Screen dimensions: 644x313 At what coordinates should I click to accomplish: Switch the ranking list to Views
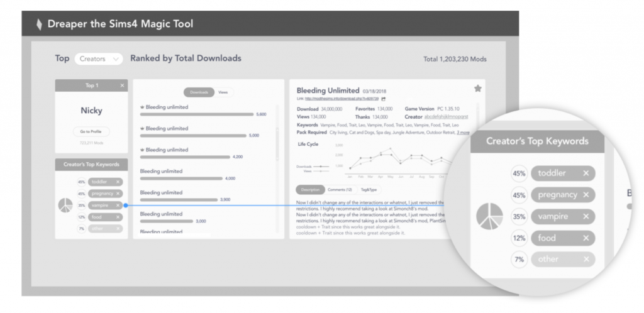(x=223, y=92)
